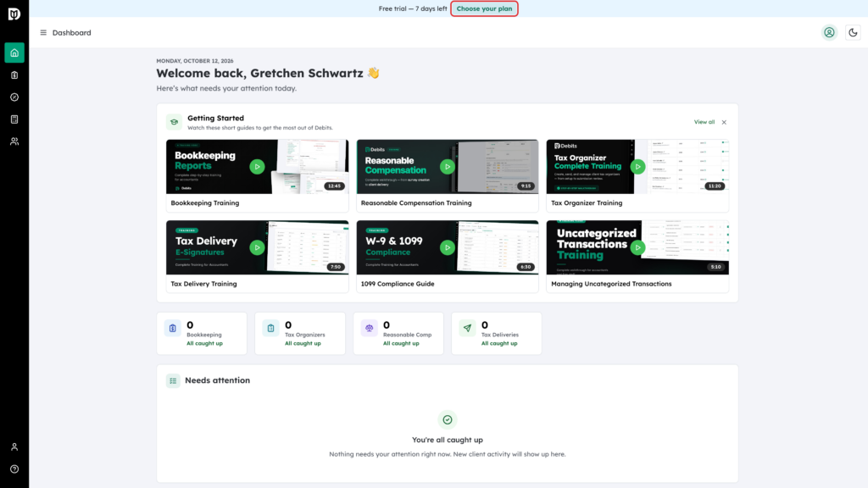
Task: Open the Bookkeeping All caught up card
Action: [202, 333]
